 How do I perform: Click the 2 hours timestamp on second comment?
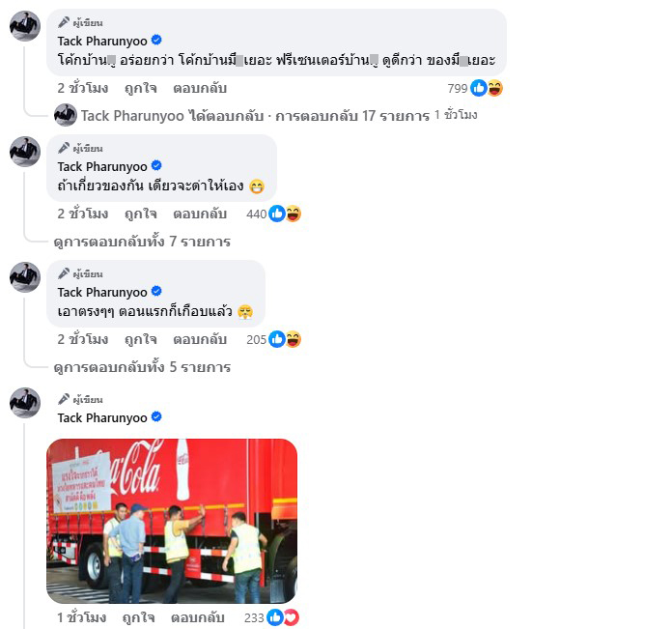(83, 214)
